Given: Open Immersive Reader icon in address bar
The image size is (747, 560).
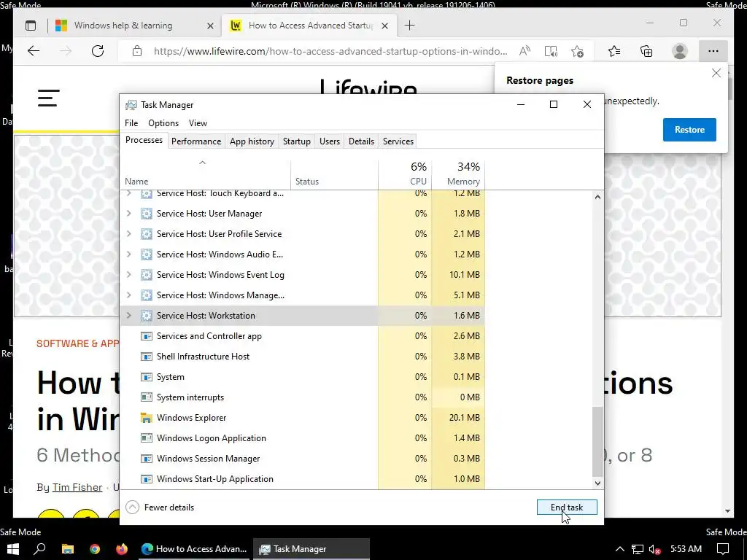Looking at the screenshot, I should pos(551,51).
